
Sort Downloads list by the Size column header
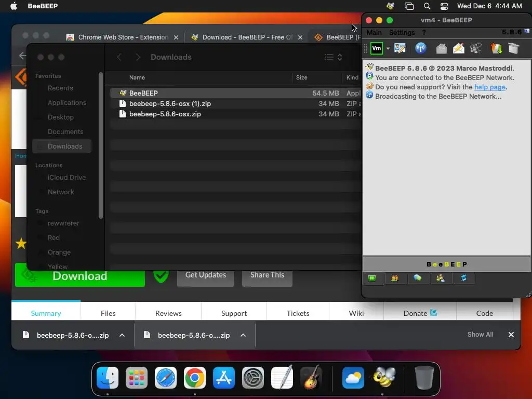301,77
